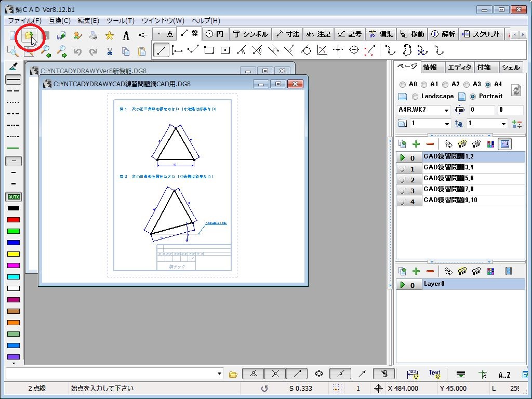Viewport: 532px width, 399px height.
Task: Select the text font 'A' icon
Action: [x=126, y=35]
